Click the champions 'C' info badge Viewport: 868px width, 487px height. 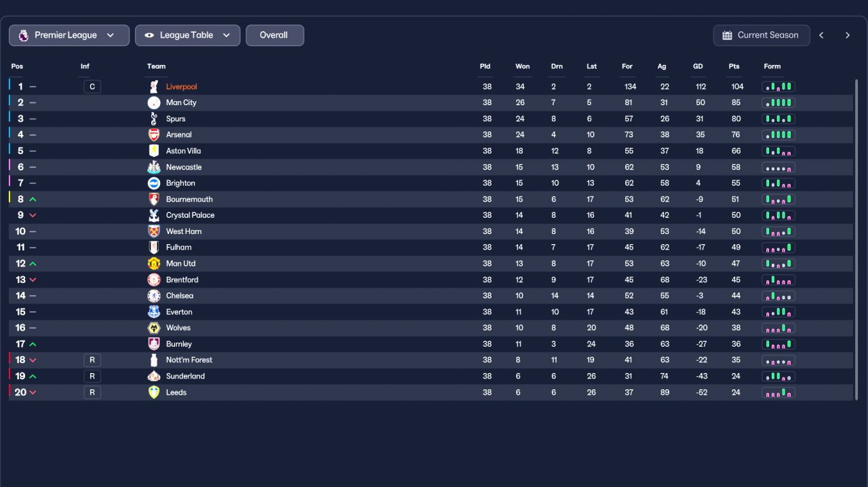pyautogui.click(x=92, y=87)
